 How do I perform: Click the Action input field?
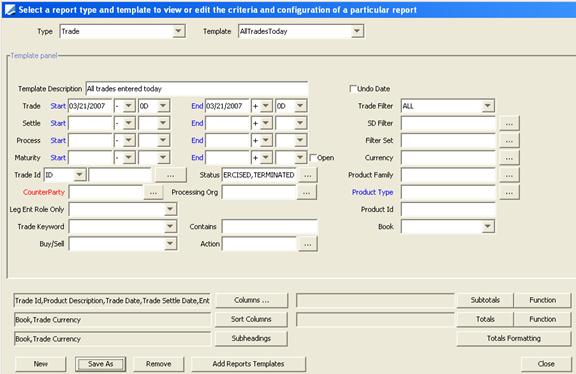click(259, 244)
